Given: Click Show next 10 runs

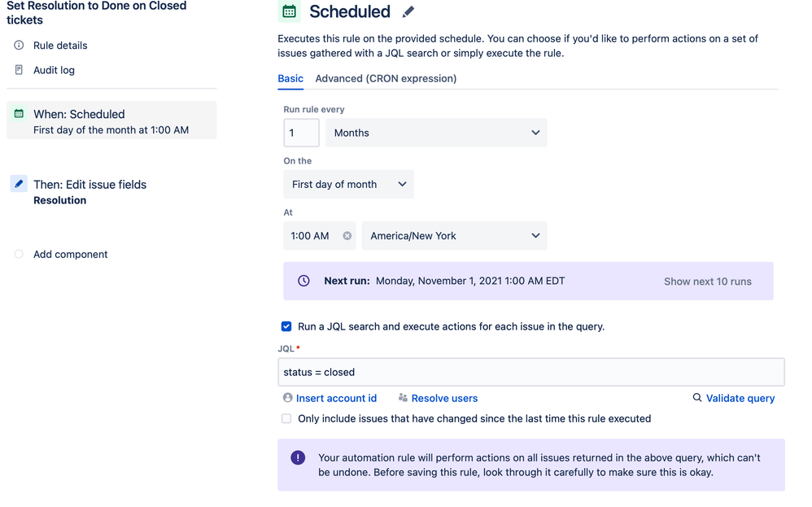Looking at the screenshot, I should [x=707, y=282].
